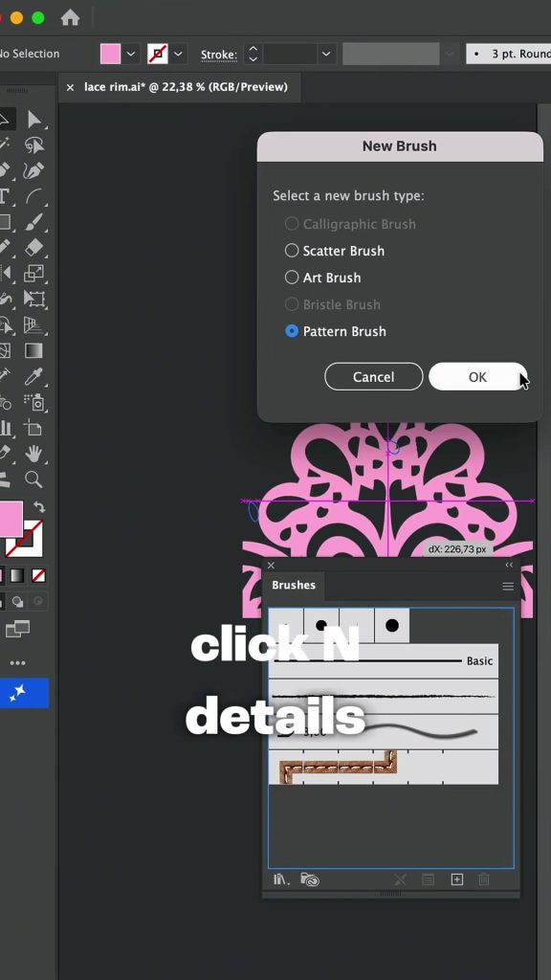Select the Eyedropper tool
Screen dimensions: 551x980
(34, 376)
